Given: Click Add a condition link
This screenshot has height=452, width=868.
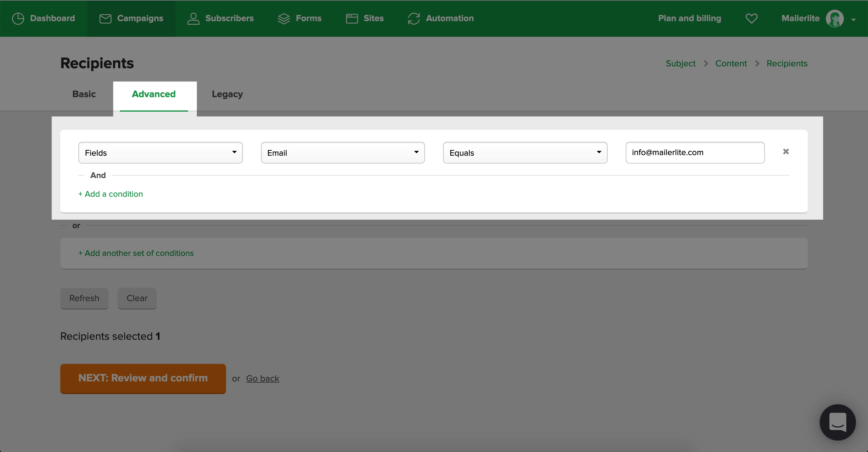Looking at the screenshot, I should point(111,194).
